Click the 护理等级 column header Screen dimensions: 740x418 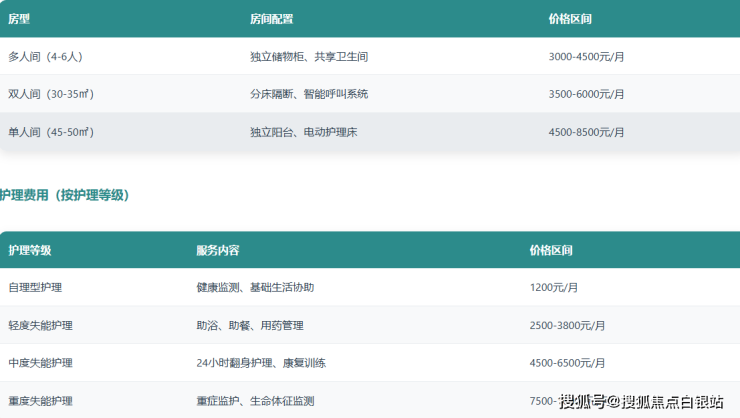tap(30, 250)
